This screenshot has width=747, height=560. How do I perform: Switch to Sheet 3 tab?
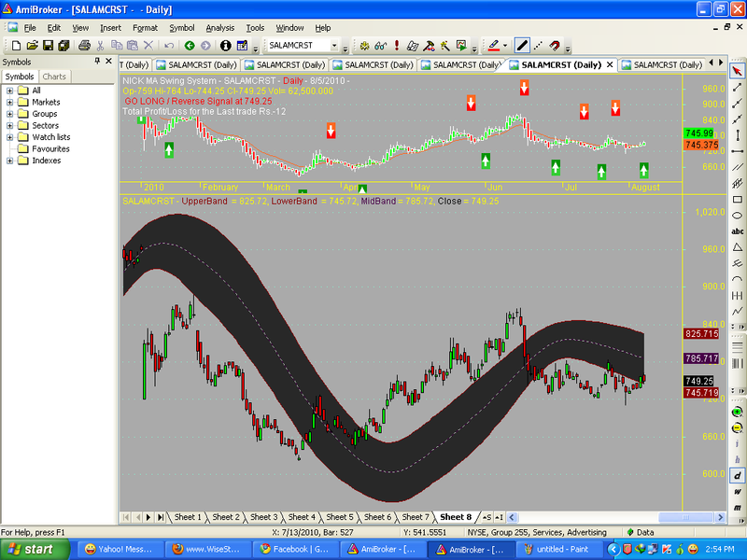tap(263, 517)
